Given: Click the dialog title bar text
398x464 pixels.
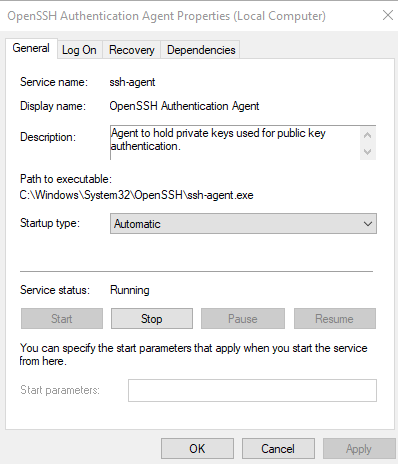Looking at the screenshot, I should pyautogui.click(x=167, y=16).
